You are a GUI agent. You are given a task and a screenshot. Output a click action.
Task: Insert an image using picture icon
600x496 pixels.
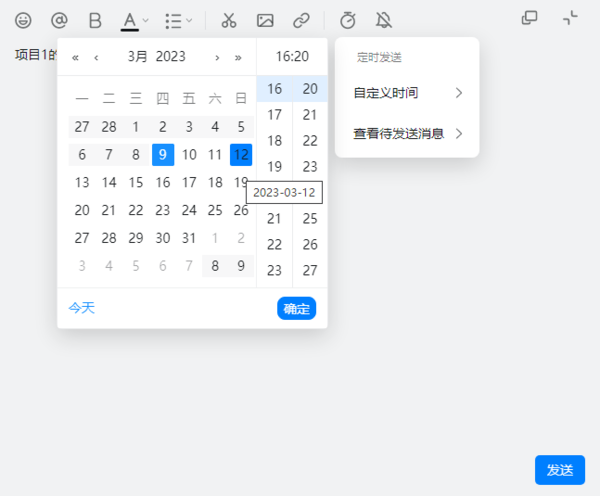265,20
